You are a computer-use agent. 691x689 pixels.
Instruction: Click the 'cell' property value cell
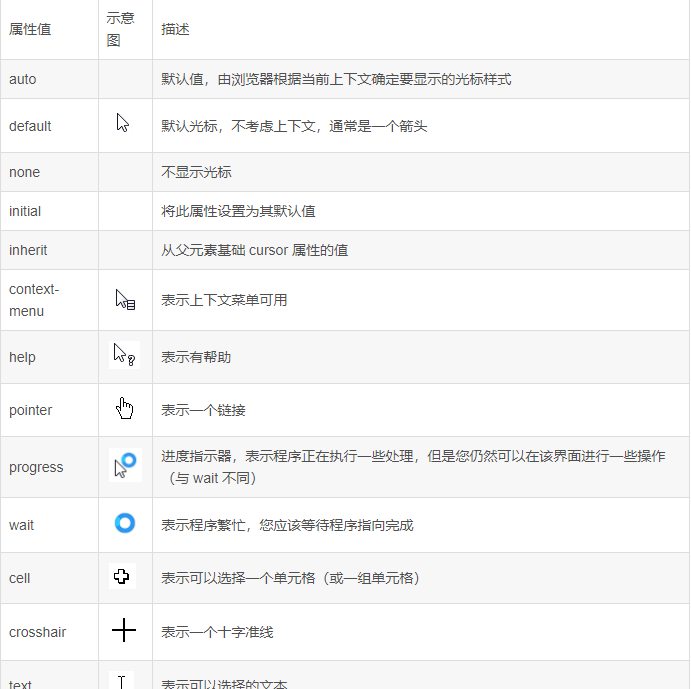(x=49, y=578)
